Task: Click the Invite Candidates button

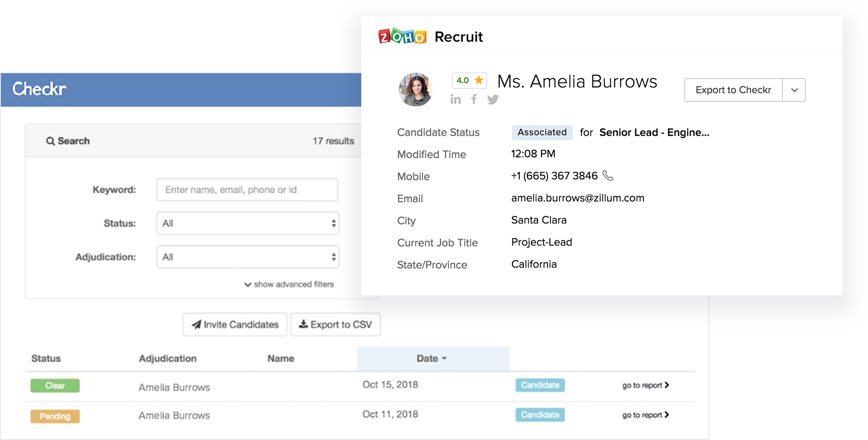Action: pos(234,324)
